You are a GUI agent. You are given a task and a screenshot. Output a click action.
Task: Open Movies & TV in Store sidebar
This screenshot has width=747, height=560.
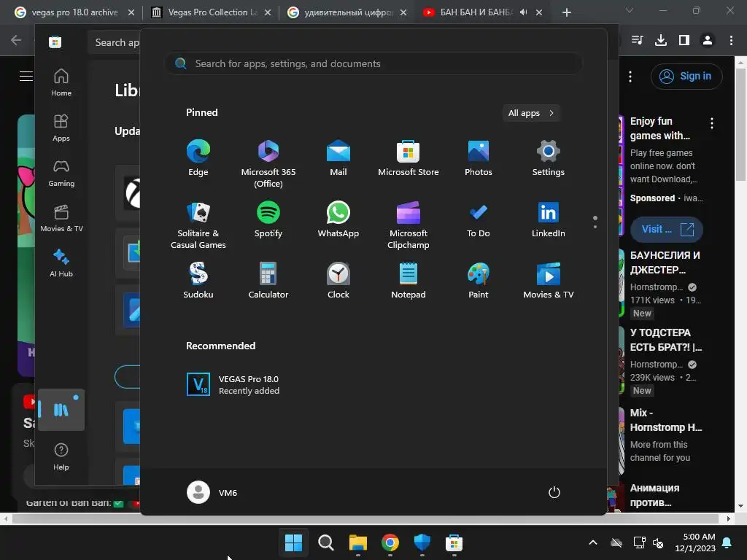click(x=61, y=218)
